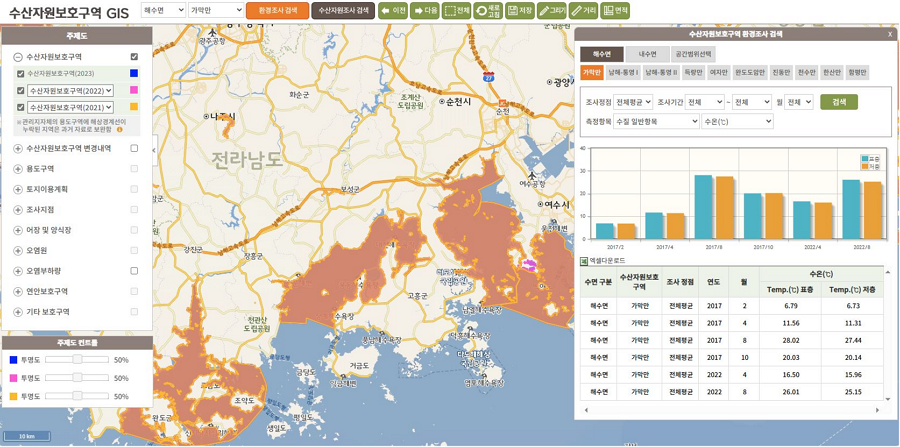Image resolution: width=900 pixels, height=447 pixels.
Task: Click the blue 2023 layer color swatch
Action: click(x=134, y=73)
